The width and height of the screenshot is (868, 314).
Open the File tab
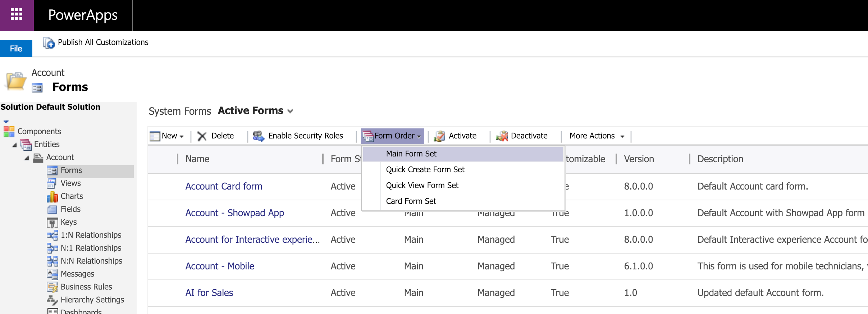(16, 49)
